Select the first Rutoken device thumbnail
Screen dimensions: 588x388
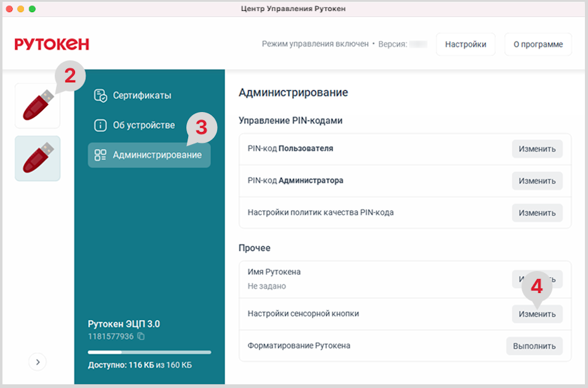pyautogui.click(x=37, y=106)
